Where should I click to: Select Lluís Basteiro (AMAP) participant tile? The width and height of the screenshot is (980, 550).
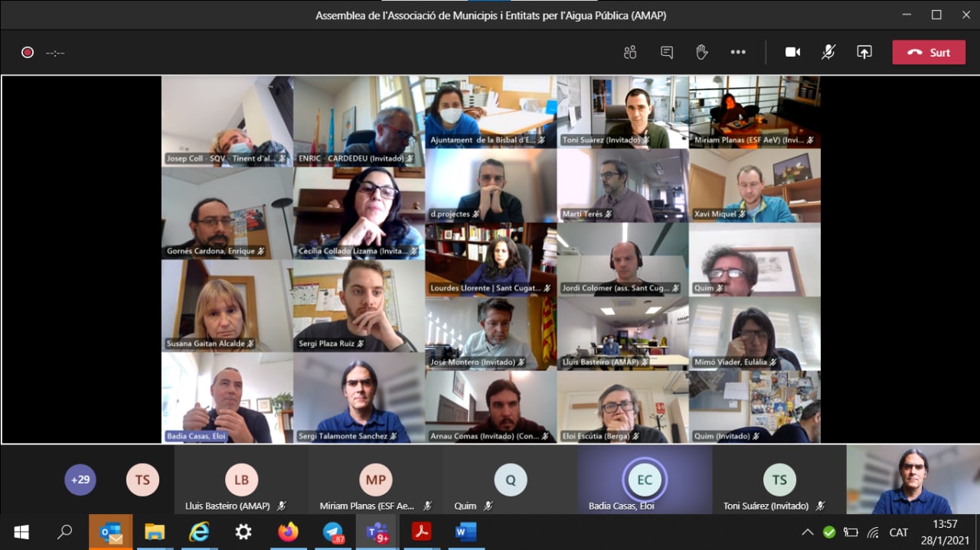241,480
